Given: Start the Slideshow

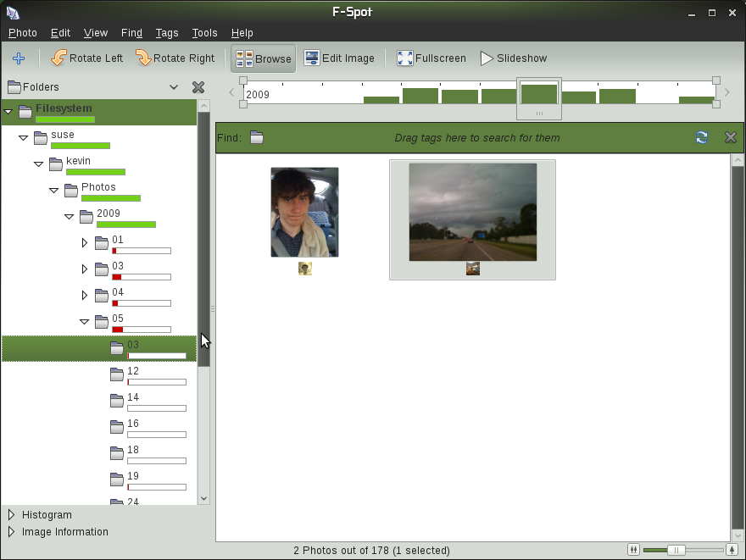Looking at the screenshot, I should click(514, 58).
